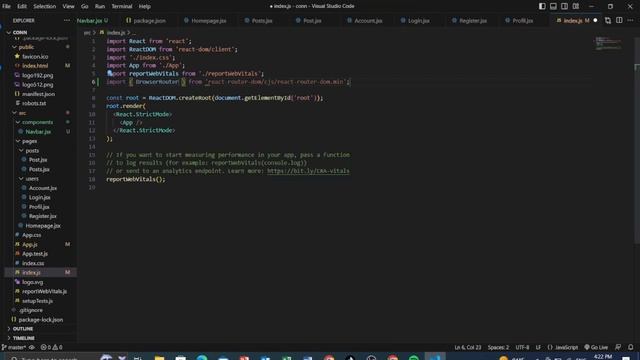Click UTF-8 encoding selector
The width and height of the screenshot is (640, 360).
point(522,347)
